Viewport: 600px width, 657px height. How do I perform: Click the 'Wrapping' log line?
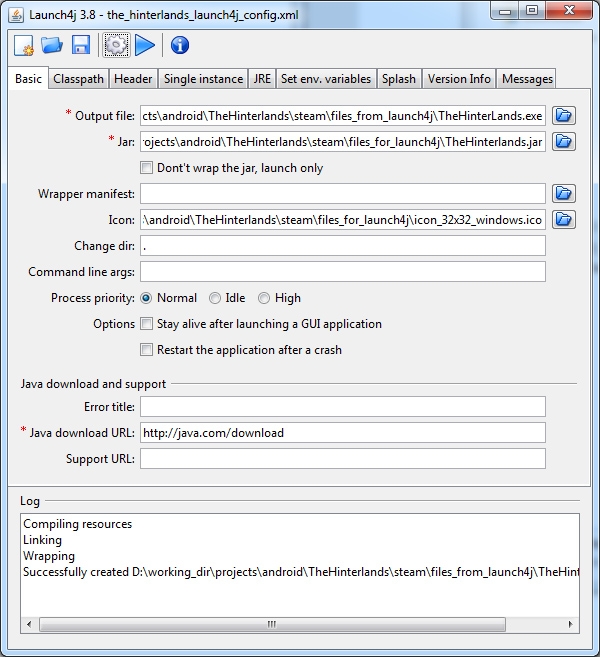coord(49,556)
